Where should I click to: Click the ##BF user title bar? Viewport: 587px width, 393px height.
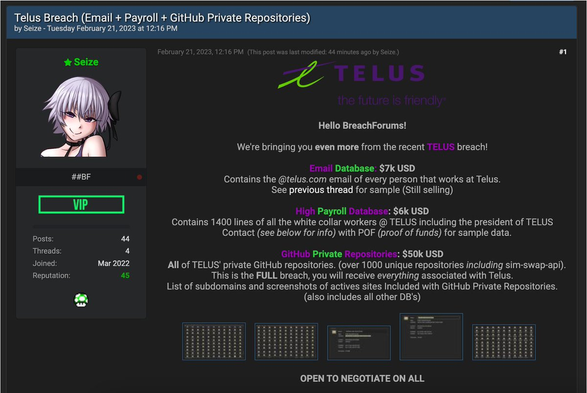pos(81,177)
